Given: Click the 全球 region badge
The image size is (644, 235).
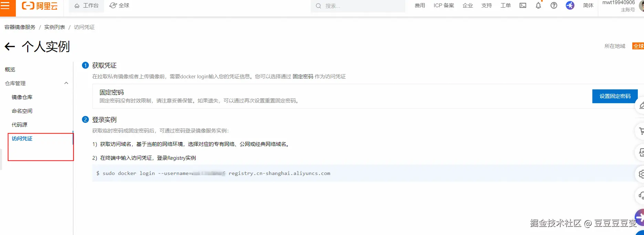Looking at the screenshot, I should point(638,46).
